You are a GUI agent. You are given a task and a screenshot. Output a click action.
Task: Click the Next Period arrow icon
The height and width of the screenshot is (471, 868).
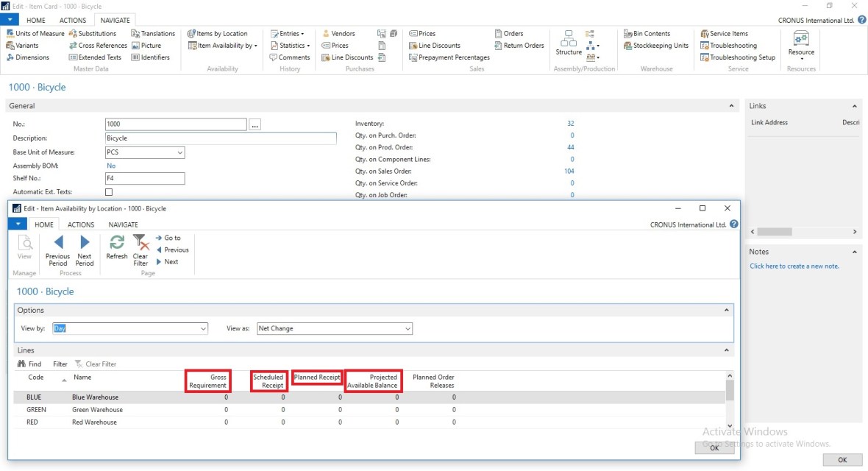tap(85, 243)
